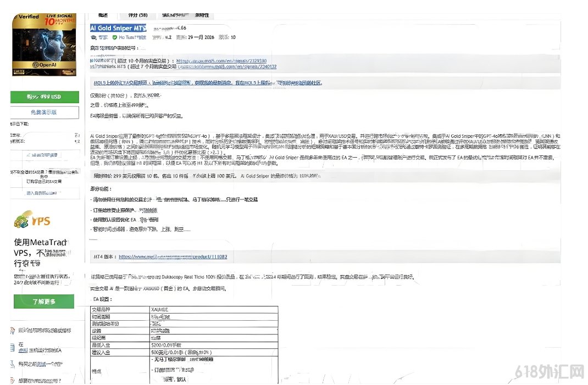Click the 之后,价格将上涨至499美元 text line
This screenshot has height=385, width=588.
119,105
